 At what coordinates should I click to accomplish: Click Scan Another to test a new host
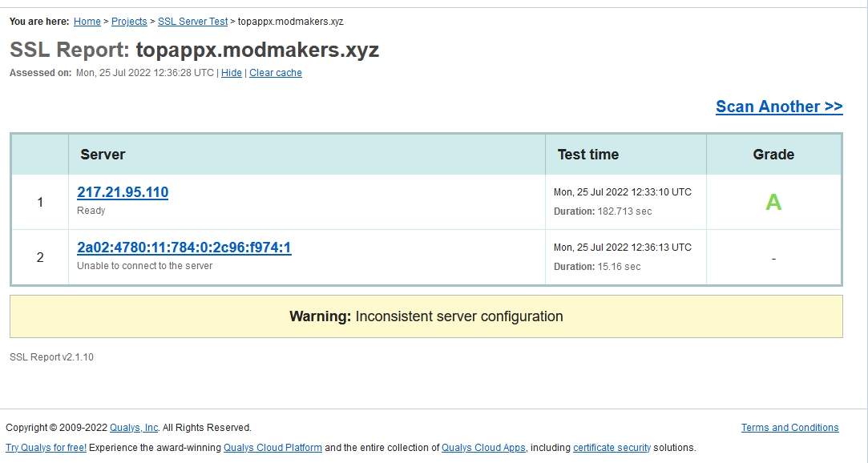[x=778, y=107]
